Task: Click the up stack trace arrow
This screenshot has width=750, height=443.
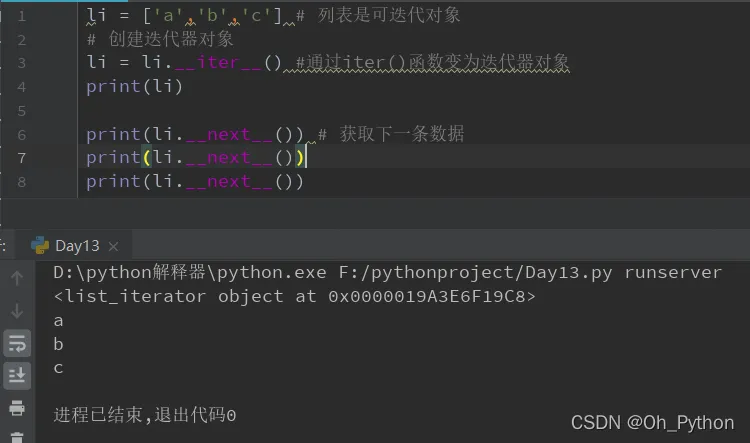Action: tap(17, 277)
